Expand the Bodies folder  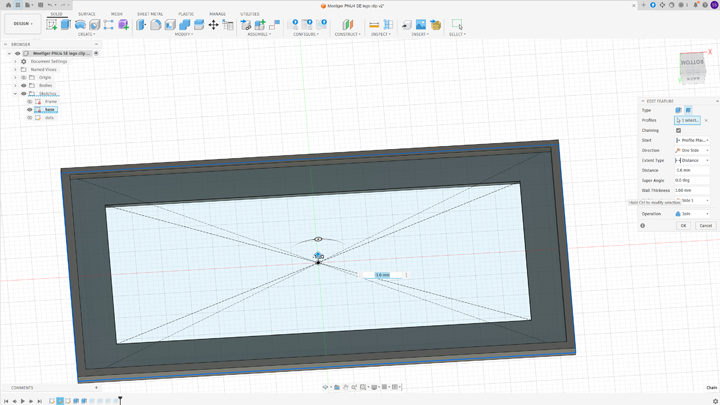point(15,85)
